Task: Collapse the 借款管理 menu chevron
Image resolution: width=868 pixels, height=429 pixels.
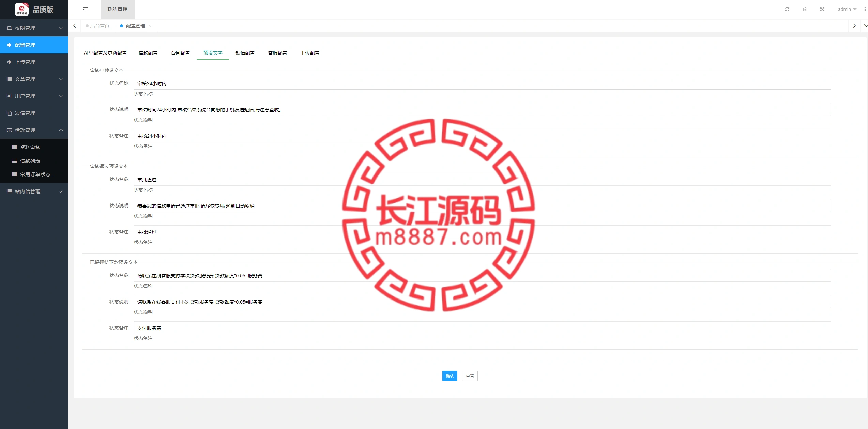Action: click(61, 130)
